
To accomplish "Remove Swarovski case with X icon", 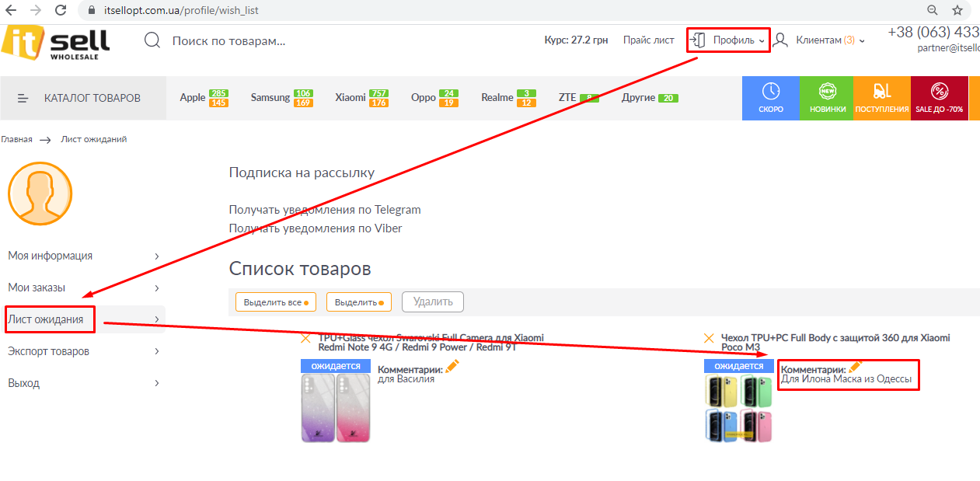I will click(x=306, y=338).
